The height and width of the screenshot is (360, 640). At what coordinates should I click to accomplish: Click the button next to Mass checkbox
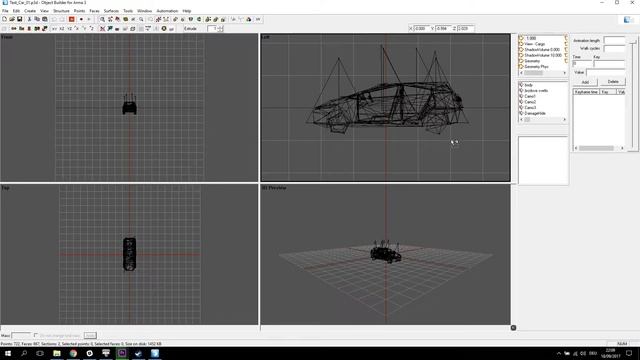90,336
